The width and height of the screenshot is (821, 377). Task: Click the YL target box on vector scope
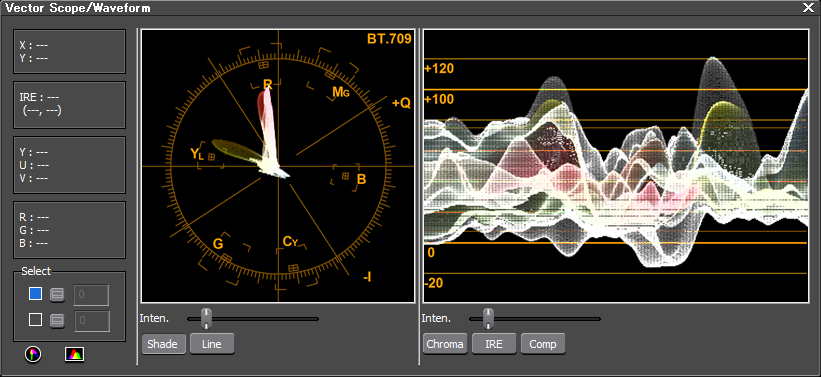pyautogui.click(x=212, y=157)
